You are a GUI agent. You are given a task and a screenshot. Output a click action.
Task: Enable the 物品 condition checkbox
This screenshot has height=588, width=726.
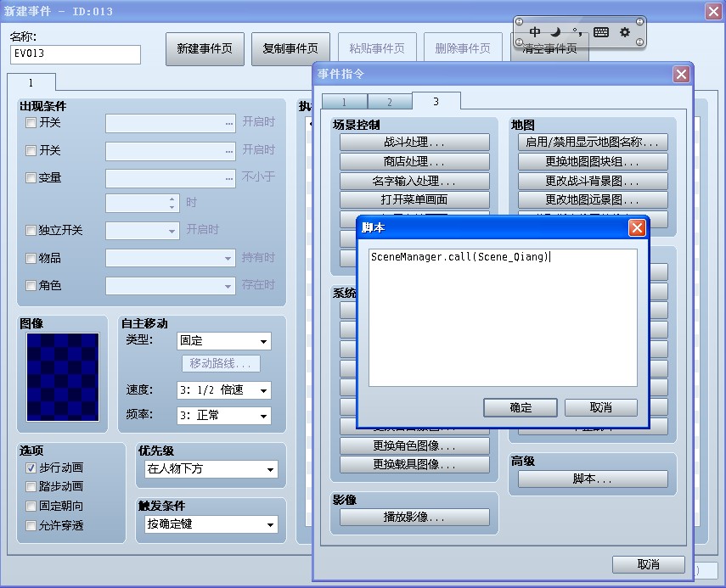pyautogui.click(x=31, y=258)
